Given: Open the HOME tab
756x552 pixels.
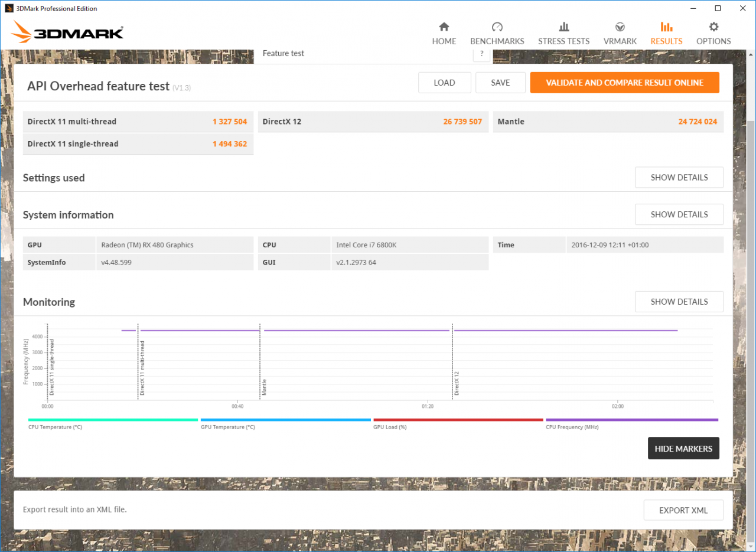Looking at the screenshot, I should pos(444,34).
